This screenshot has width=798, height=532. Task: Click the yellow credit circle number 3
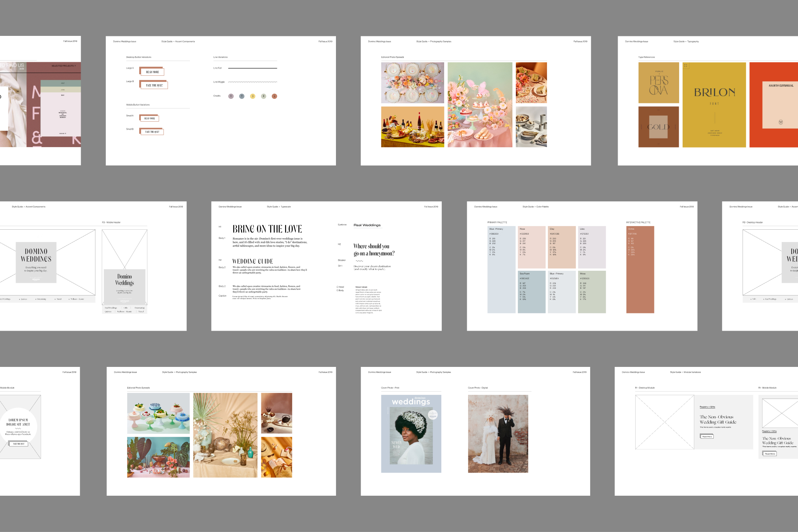(253, 96)
